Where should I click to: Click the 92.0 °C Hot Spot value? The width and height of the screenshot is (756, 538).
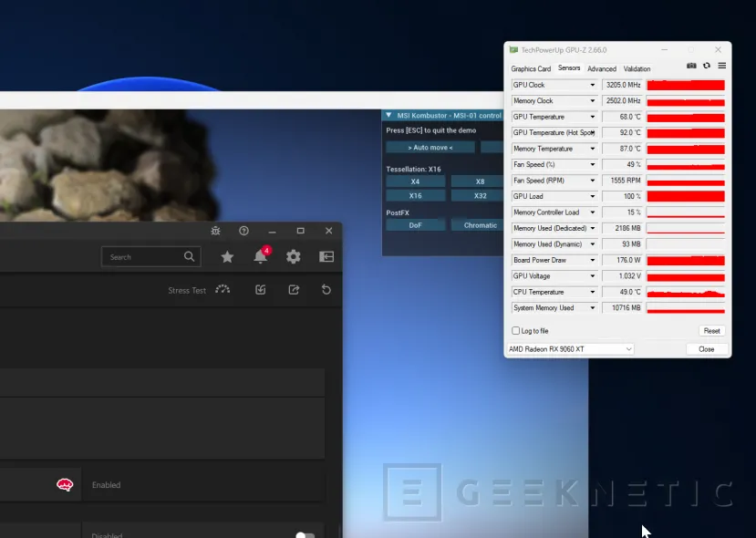(x=623, y=132)
